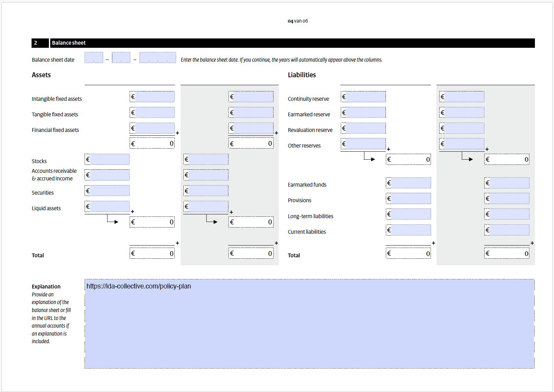
Task: Click the '04 van 06' page indicator
Action: [x=298, y=21]
